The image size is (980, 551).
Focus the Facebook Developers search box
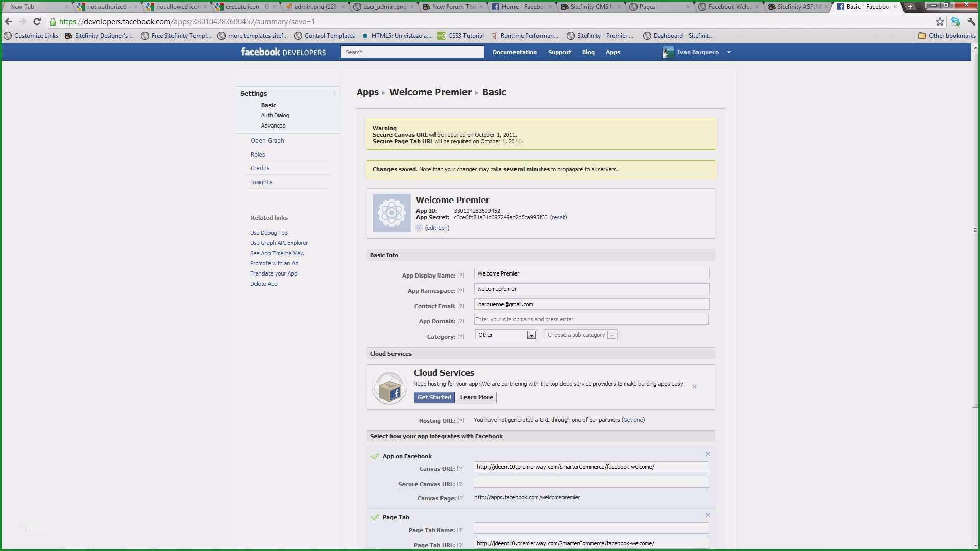[412, 52]
